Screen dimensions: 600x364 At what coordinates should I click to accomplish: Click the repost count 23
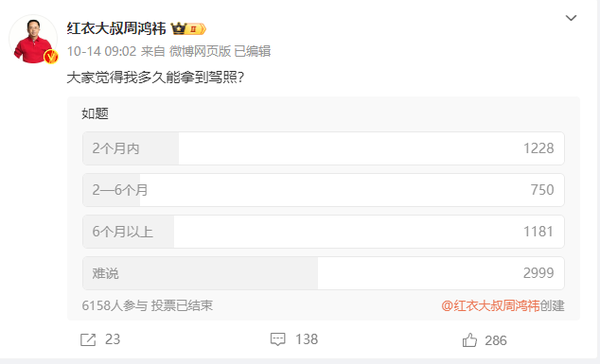[x=112, y=340]
